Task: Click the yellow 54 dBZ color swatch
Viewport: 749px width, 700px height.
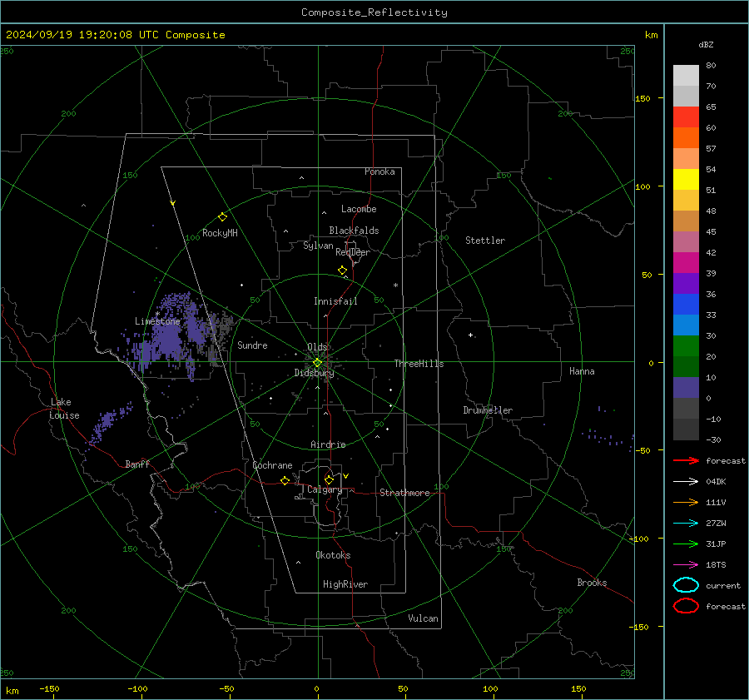Action: [686, 180]
